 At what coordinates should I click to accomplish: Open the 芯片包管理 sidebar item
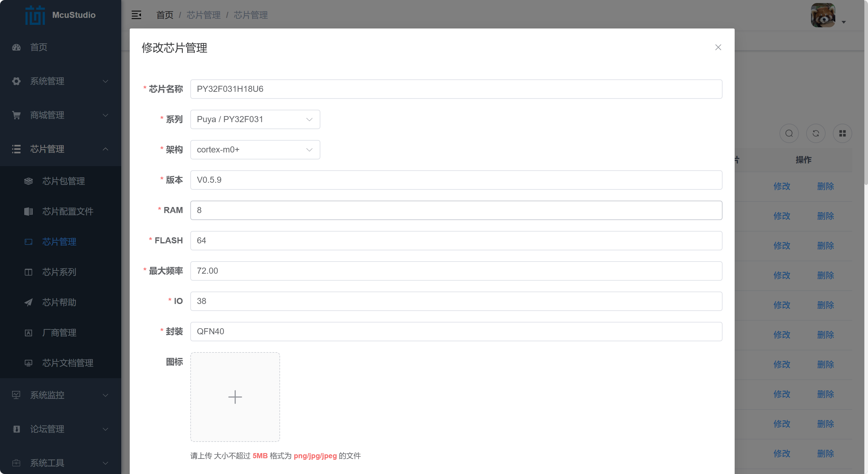coord(63,181)
